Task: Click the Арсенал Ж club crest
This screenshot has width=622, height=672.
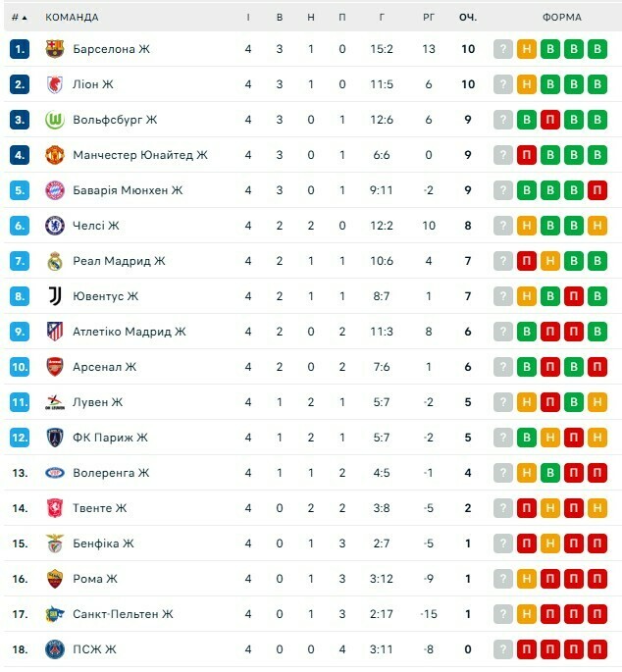Action: [55, 367]
